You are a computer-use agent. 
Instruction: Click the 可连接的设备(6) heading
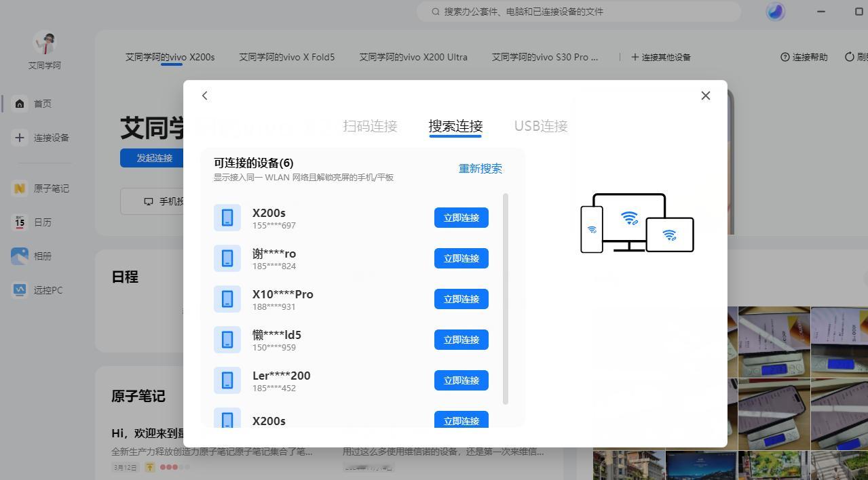(x=254, y=163)
